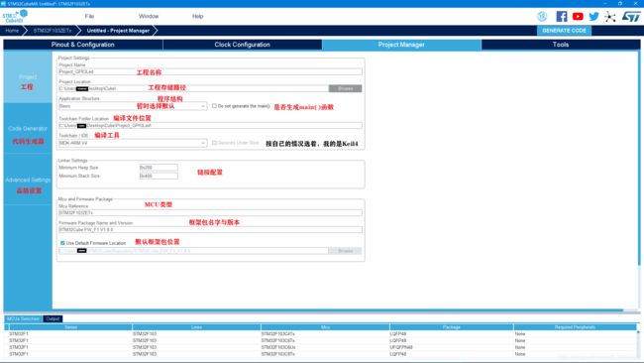This screenshot has height=363, width=644.
Task: Open the Facebook page icon
Action: point(562,17)
